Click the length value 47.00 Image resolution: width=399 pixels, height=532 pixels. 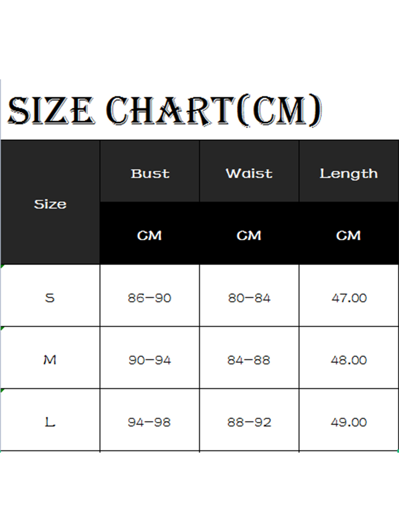349,298
